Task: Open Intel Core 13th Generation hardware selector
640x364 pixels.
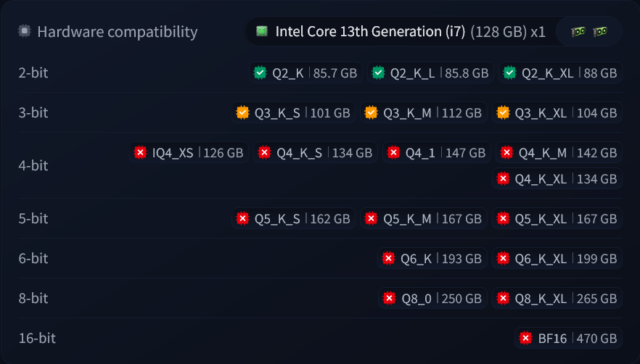Action: pyautogui.click(x=401, y=31)
